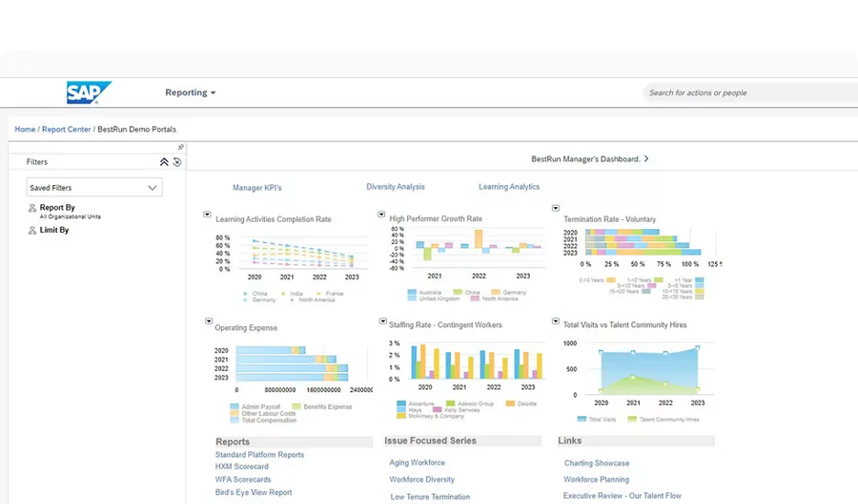Open the Workforce Planning link
The width and height of the screenshot is (858, 504).
click(596, 480)
